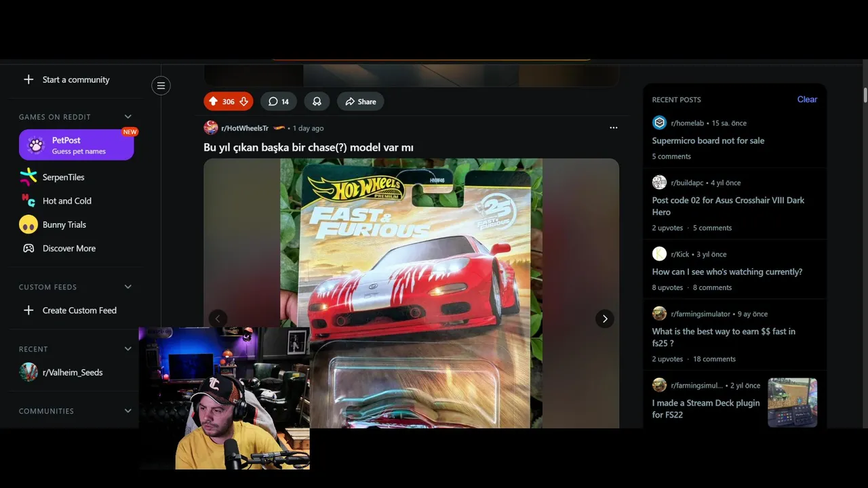This screenshot has height=488, width=868.
Task: Click the '1 day ago' post timestamp
Action: click(308, 128)
